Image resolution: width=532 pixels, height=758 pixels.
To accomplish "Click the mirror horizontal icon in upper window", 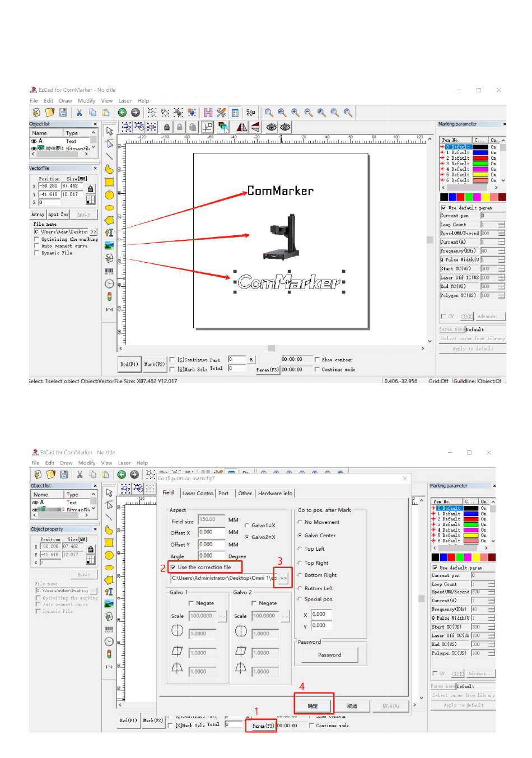I will pos(242,127).
